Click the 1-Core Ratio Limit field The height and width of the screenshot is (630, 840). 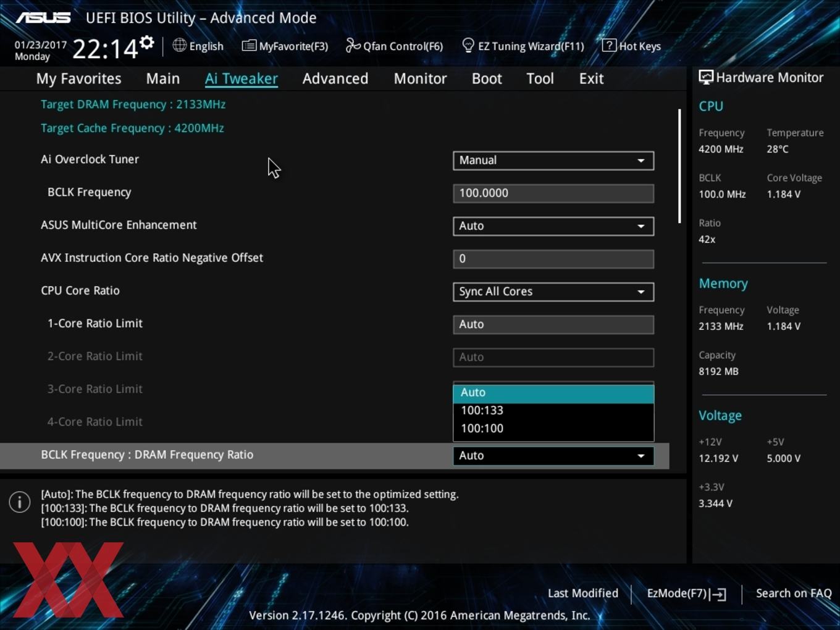click(553, 324)
